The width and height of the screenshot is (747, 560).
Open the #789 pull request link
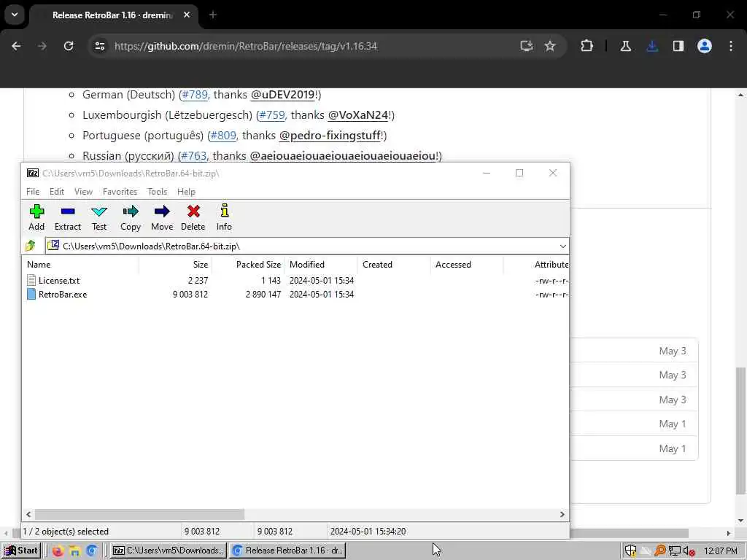195,94
